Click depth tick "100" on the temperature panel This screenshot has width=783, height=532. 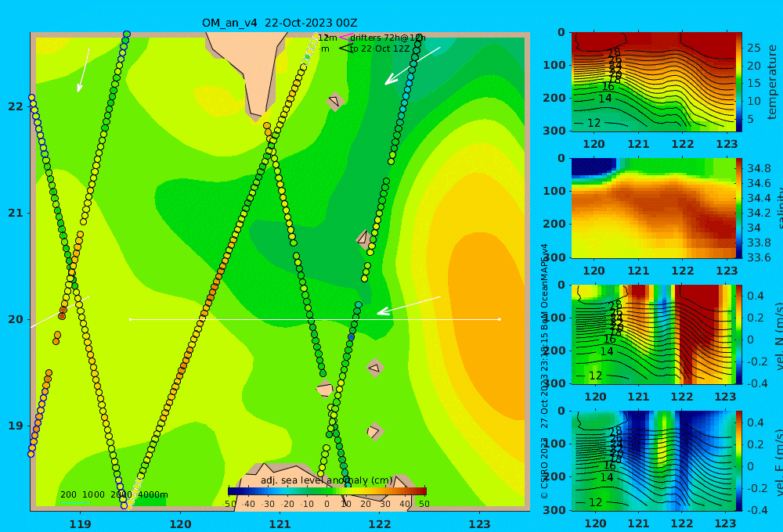554,65
